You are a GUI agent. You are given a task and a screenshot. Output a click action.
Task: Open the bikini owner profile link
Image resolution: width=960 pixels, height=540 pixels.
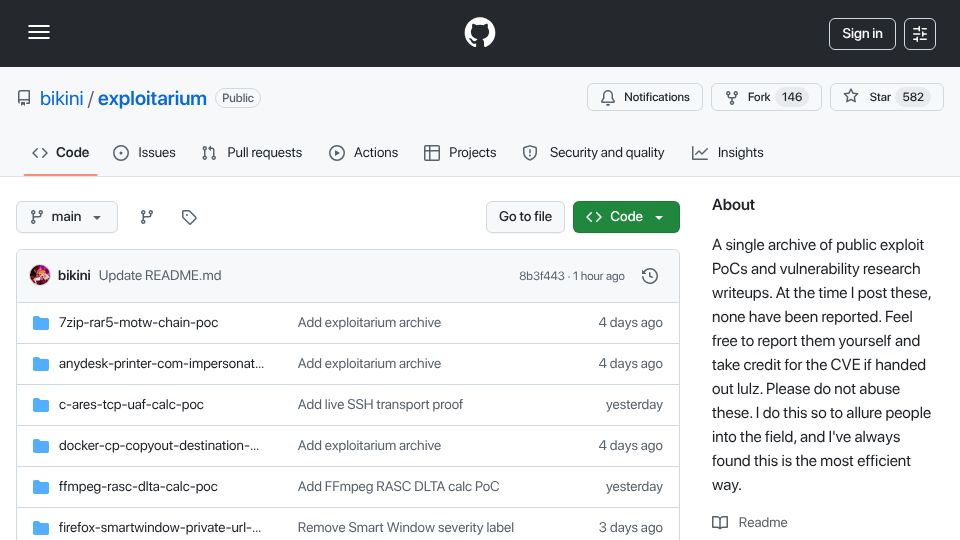click(61, 98)
